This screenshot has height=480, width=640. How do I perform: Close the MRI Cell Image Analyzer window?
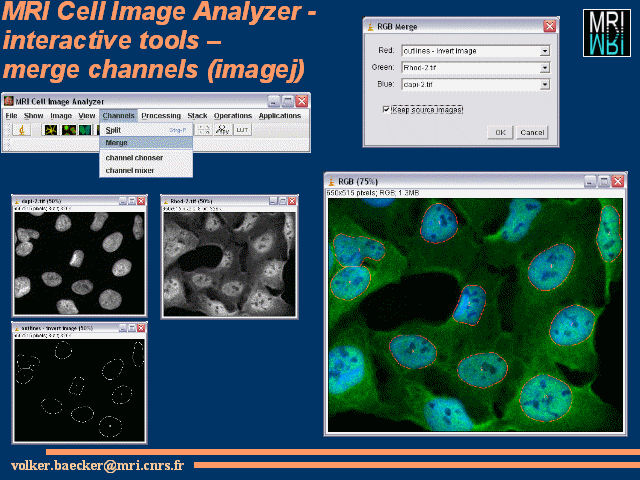pos(302,101)
